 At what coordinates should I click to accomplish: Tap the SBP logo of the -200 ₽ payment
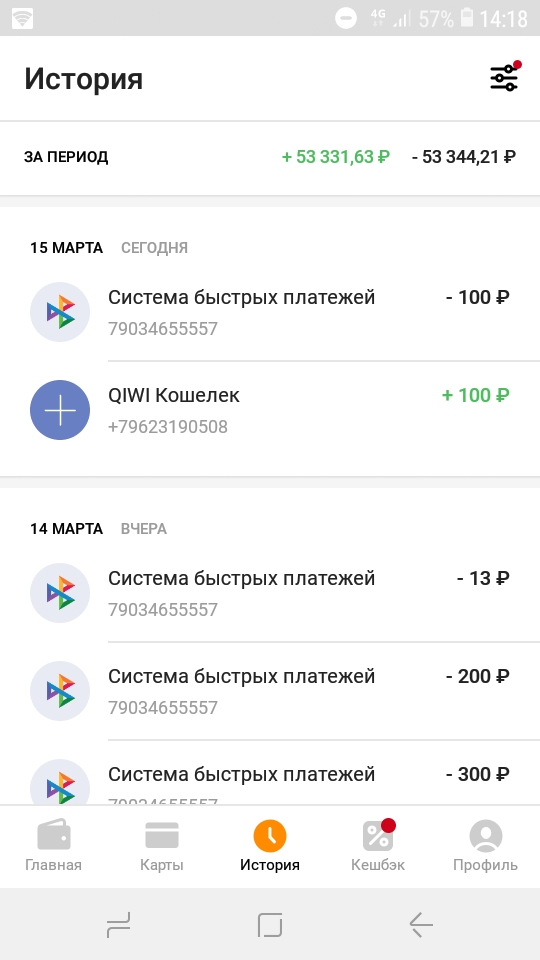tap(60, 691)
